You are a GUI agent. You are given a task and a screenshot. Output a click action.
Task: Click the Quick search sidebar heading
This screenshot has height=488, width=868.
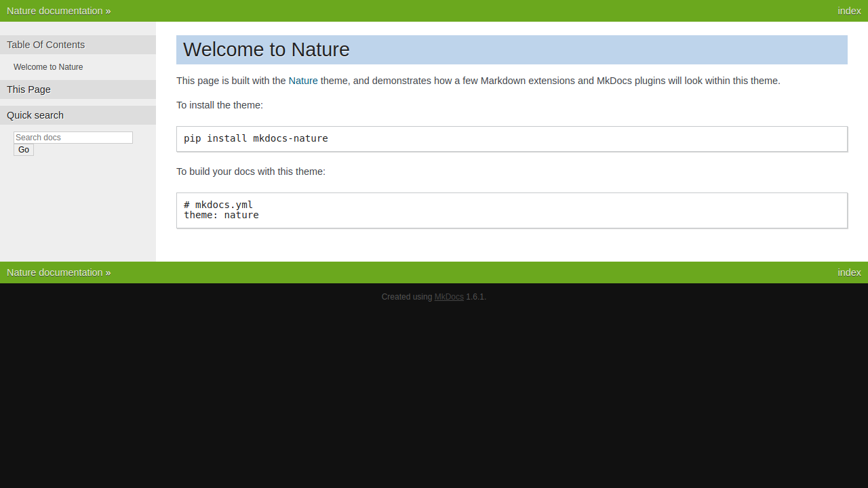click(78, 115)
